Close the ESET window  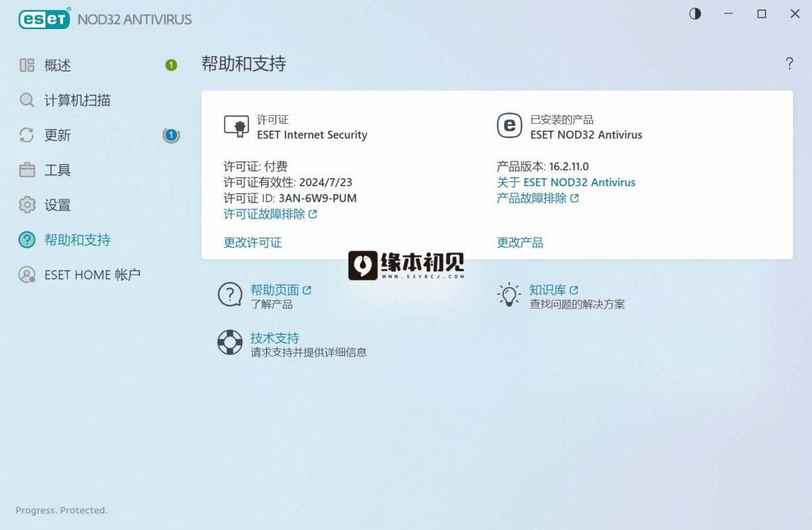click(795, 14)
